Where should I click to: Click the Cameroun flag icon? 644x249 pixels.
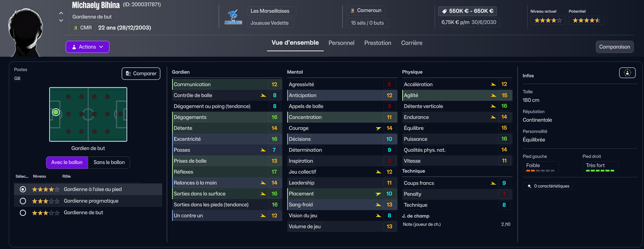(x=352, y=11)
